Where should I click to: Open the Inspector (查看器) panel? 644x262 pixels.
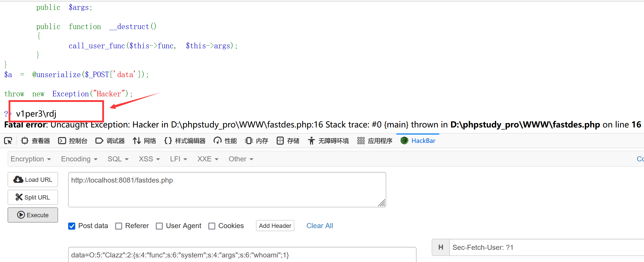36,141
